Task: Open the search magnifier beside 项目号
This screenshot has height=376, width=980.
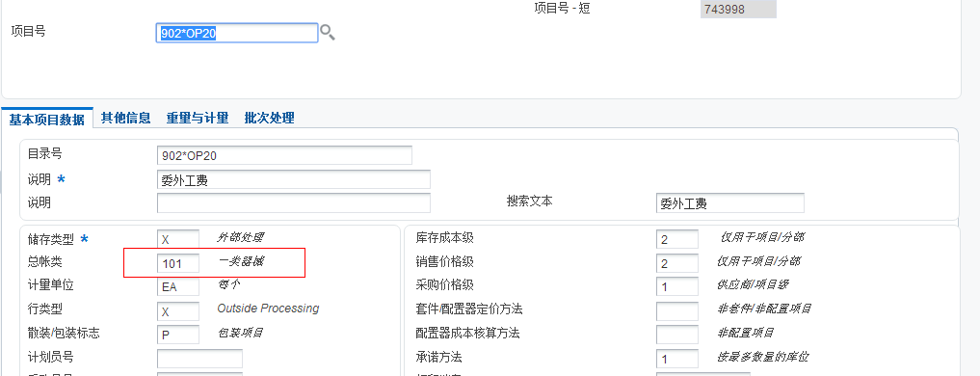Action: click(x=328, y=33)
